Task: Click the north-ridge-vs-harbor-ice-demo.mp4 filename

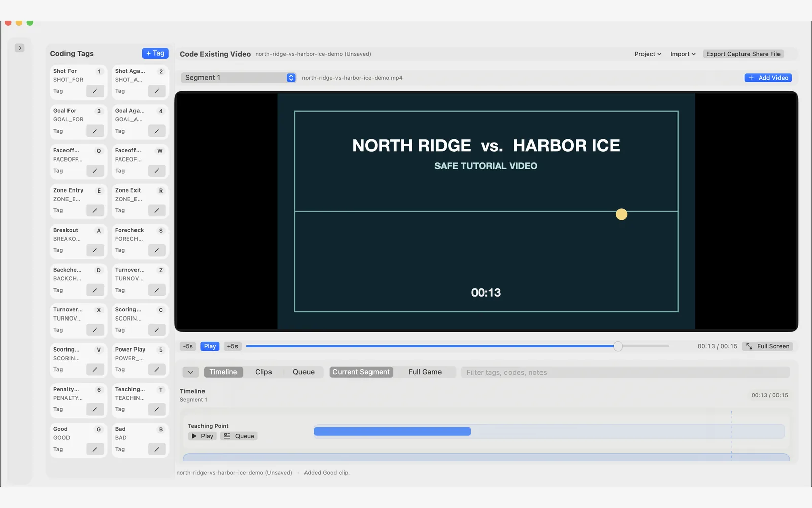Action: (x=352, y=78)
